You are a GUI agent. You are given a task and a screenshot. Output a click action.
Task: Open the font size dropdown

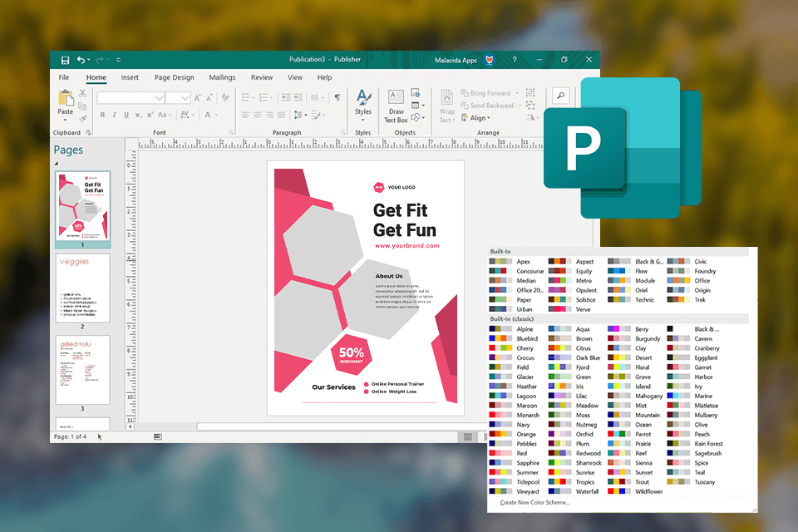(x=185, y=98)
